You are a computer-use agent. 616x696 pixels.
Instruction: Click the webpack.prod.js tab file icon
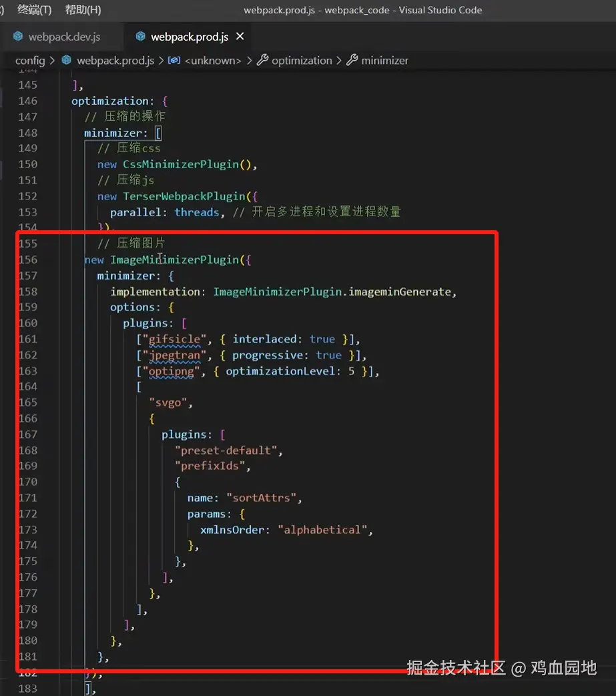140,37
